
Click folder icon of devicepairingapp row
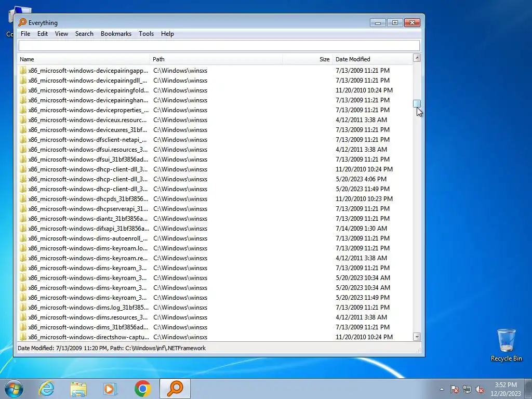click(x=23, y=71)
